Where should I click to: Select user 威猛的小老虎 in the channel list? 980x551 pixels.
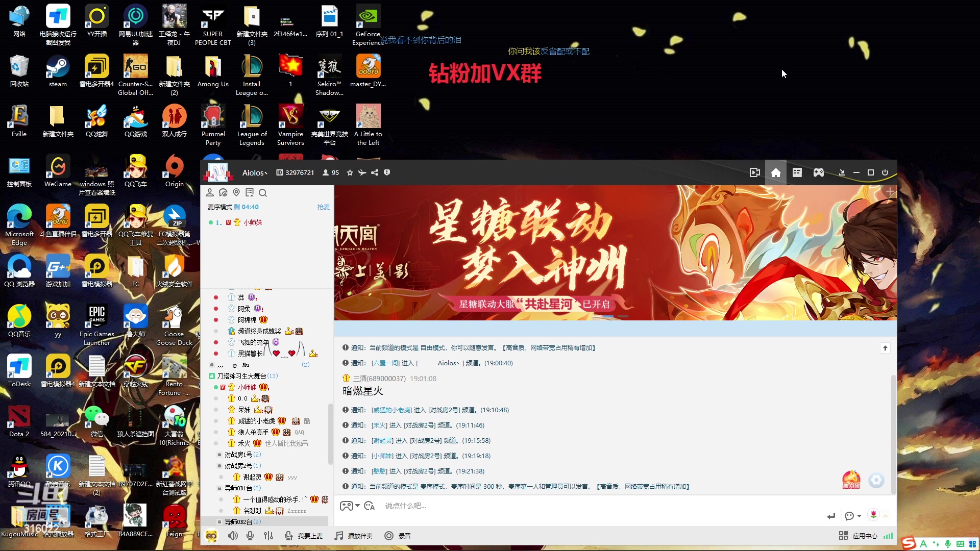(x=256, y=421)
